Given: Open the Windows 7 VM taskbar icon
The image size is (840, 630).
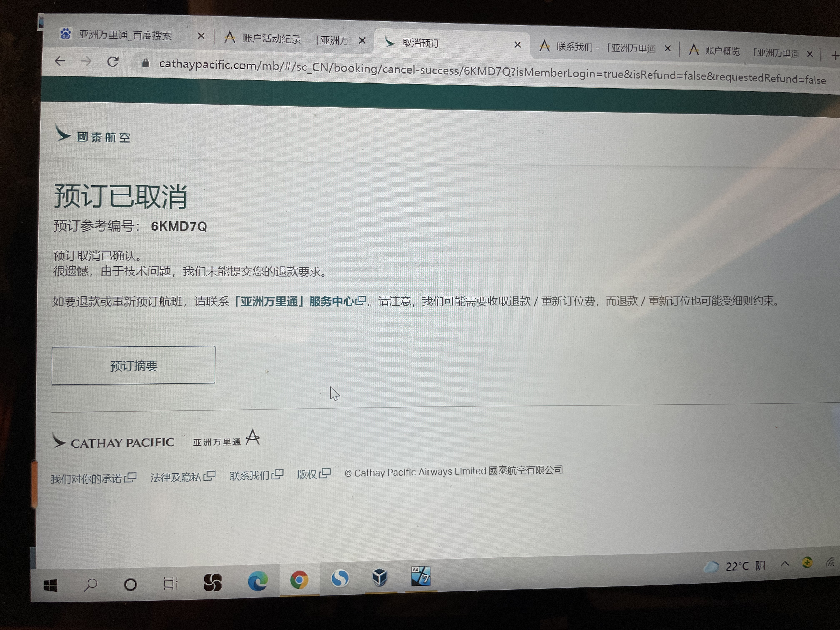Looking at the screenshot, I should (421, 576).
